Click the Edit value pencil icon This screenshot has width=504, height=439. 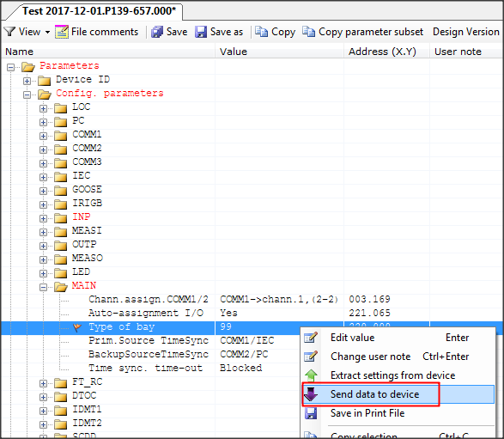[x=311, y=338]
